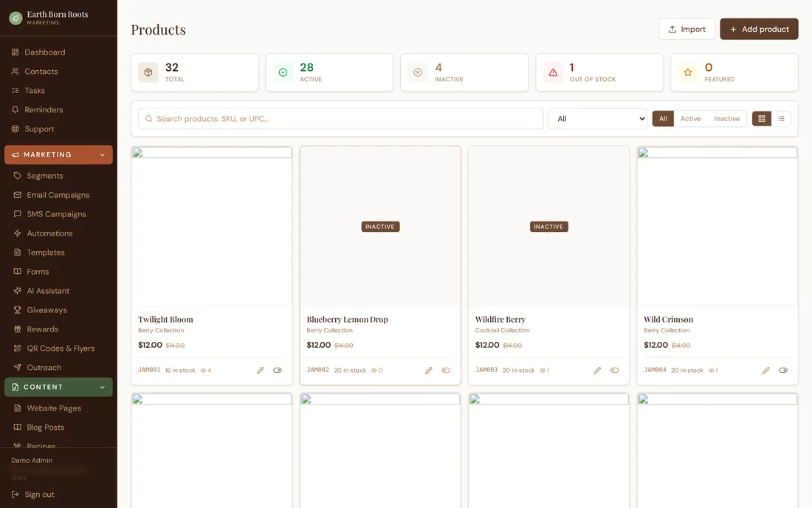Click the Out of Stock stat card

tap(599, 72)
